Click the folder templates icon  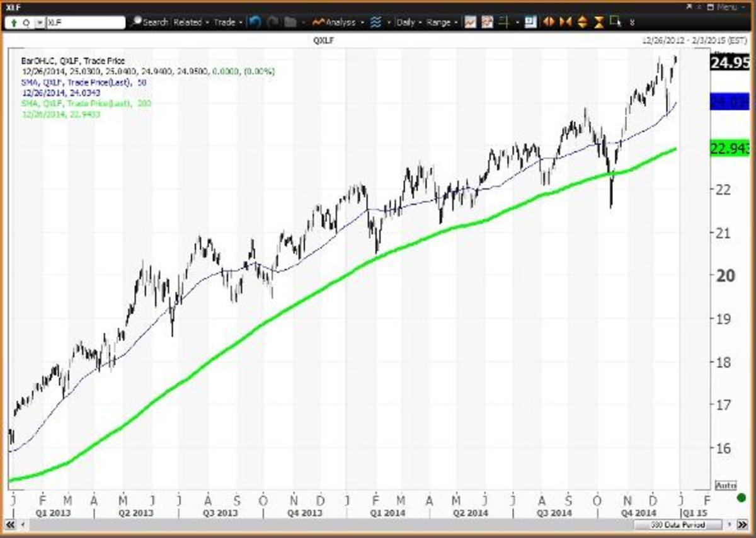click(290, 22)
